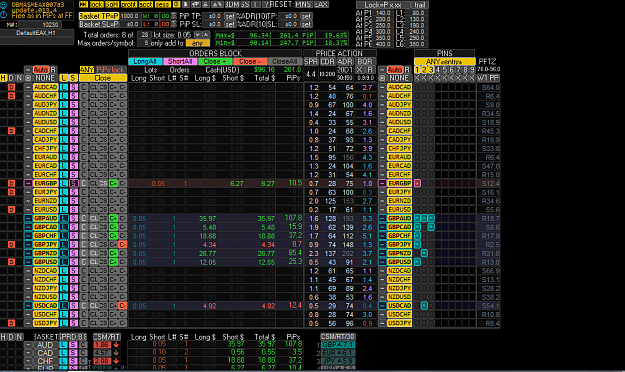The width and height of the screenshot is (625, 372).
Task: Click cyan pin marker in GBPNZD row
Action: coord(424,253)
